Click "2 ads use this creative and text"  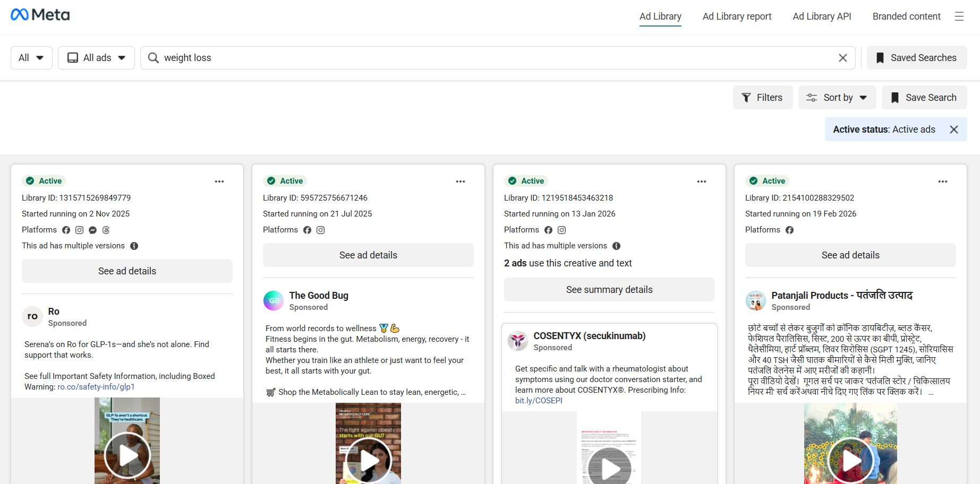tap(568, 263)
